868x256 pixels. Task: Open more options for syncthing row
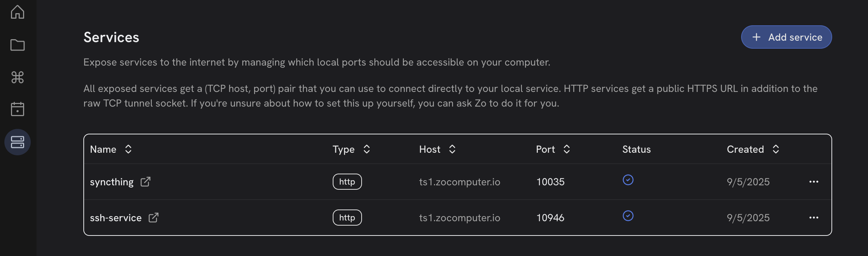tap(814, 182)
